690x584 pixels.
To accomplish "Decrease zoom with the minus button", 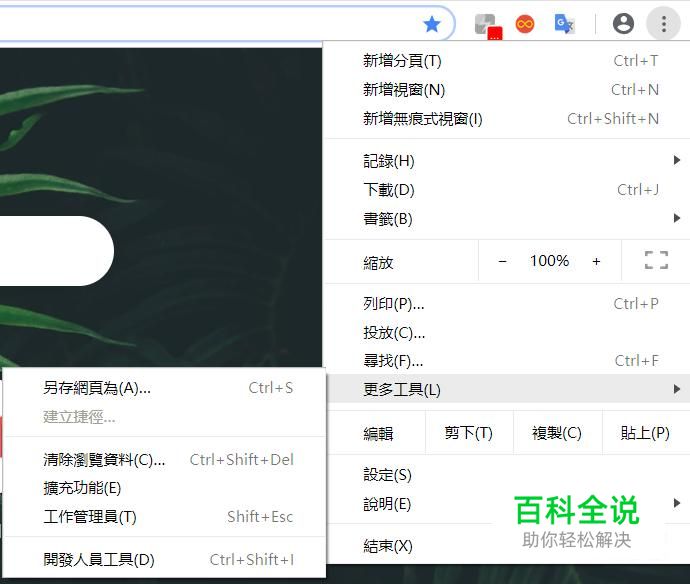I will pyautogui.click(x=503, y=261).
